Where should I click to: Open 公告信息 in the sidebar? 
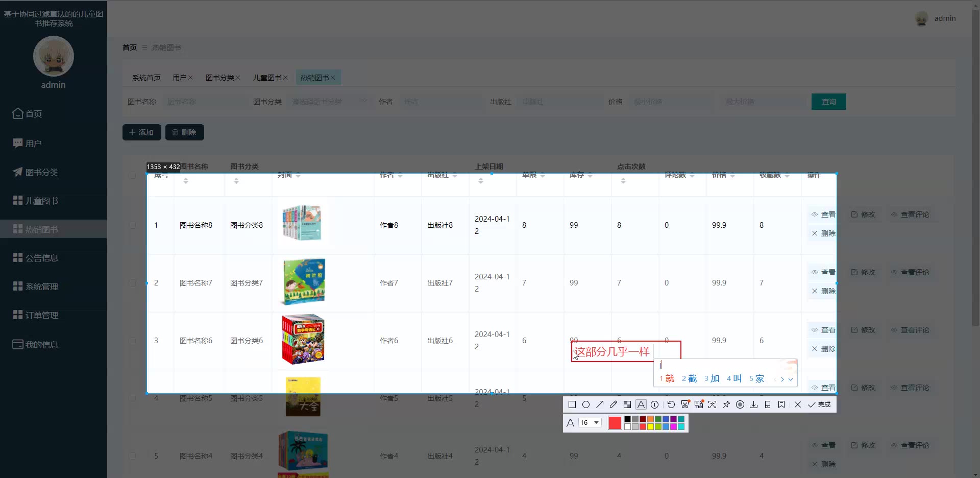pos(54,258)
